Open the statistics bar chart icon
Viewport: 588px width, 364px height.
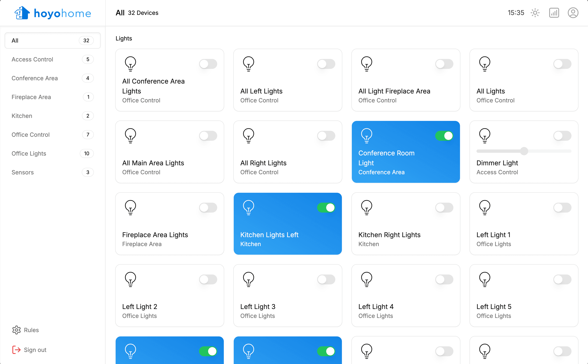[554, 13]
